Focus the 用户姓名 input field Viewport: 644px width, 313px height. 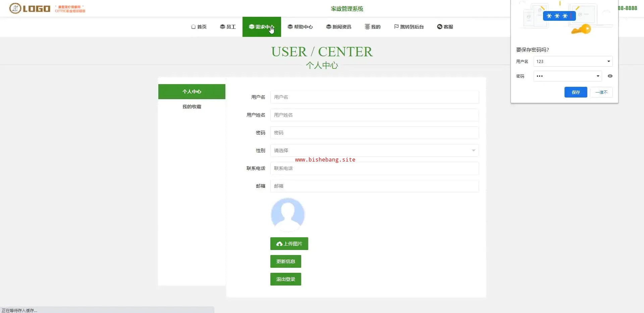click(x=374, y=115)
